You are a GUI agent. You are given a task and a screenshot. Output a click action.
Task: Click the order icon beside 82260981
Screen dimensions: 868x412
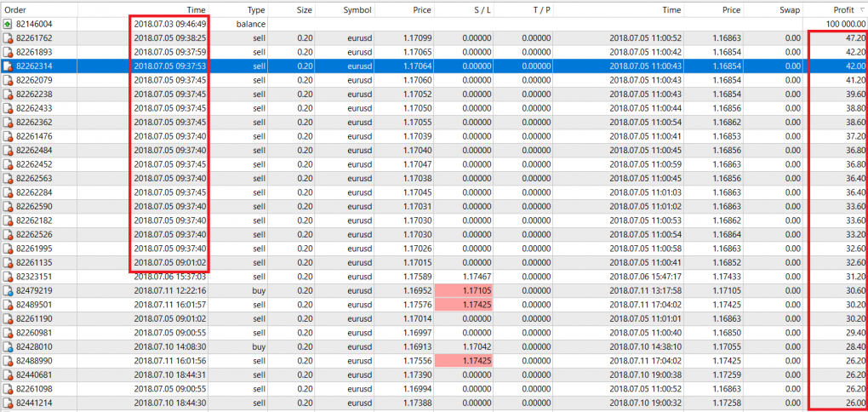7,332
